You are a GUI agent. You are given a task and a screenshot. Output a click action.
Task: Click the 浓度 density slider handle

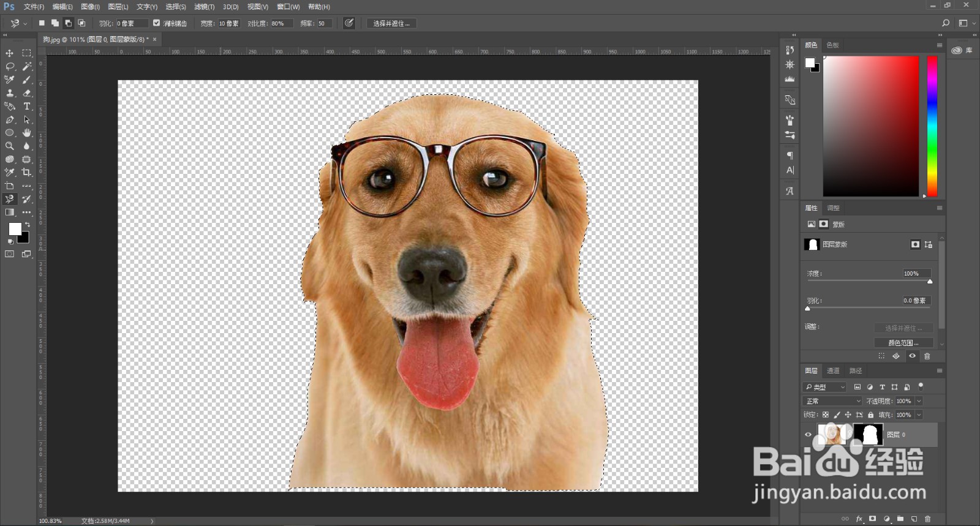coord(930,282)
